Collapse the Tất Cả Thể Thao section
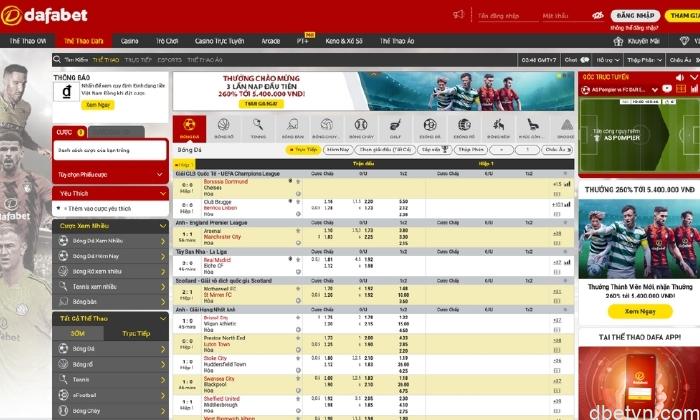This screenshot has height=420, width=700. point(163,319)
